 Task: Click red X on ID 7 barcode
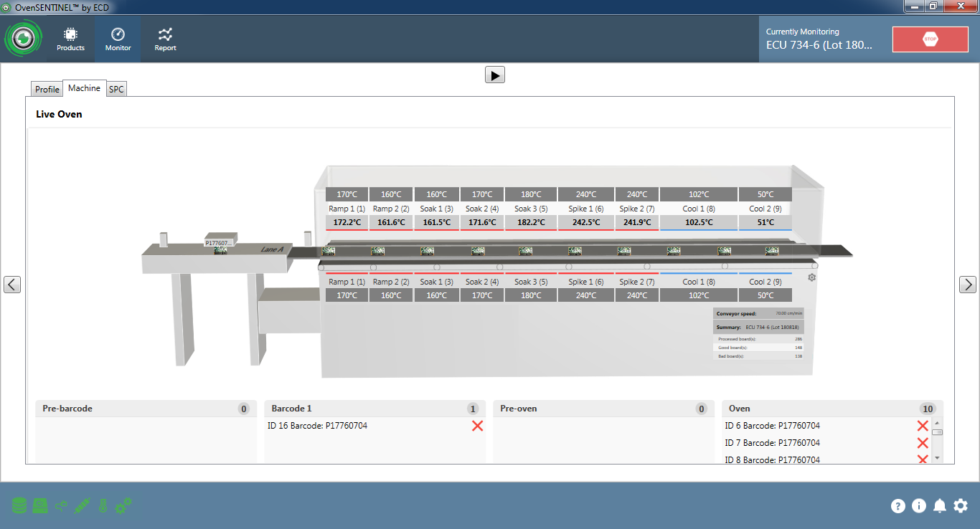point(923,443)
